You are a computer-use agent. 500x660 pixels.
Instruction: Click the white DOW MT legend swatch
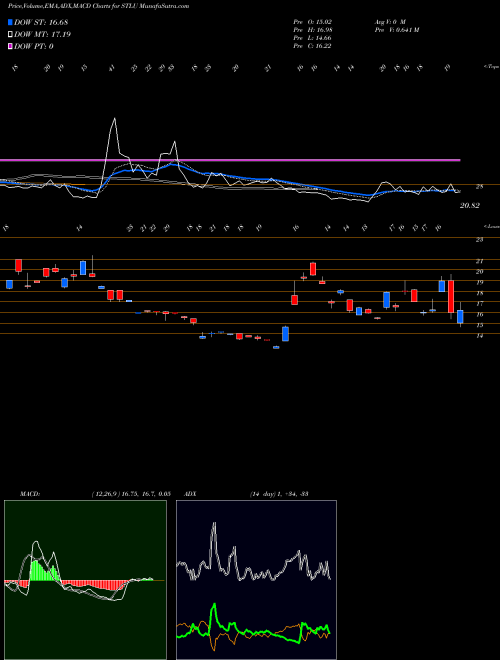(11, 35)
